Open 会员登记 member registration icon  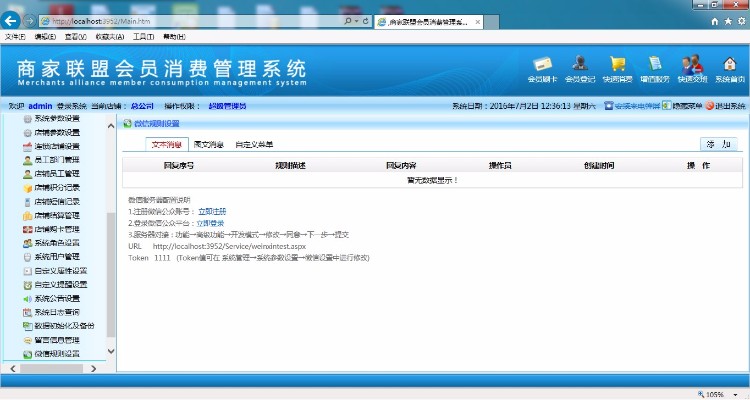pyautogui.click(x=580, y=70)
